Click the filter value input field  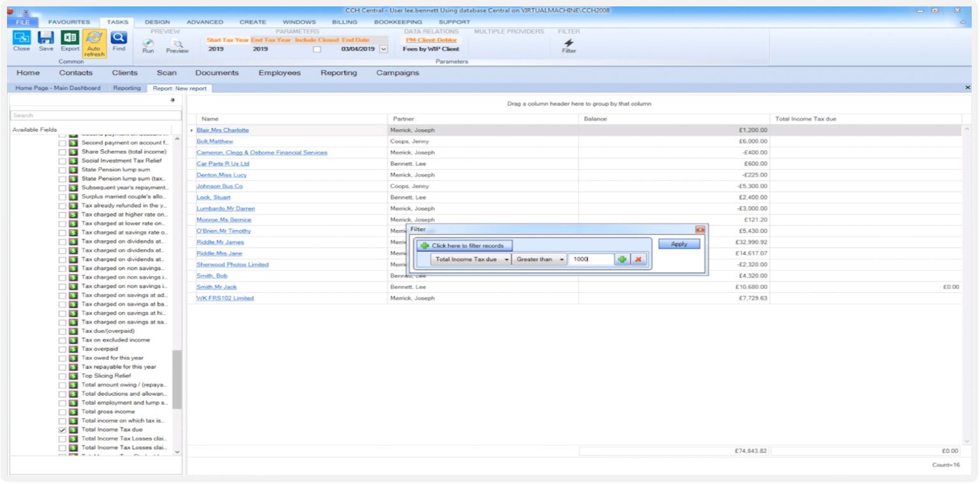click(x=591, y=259)
